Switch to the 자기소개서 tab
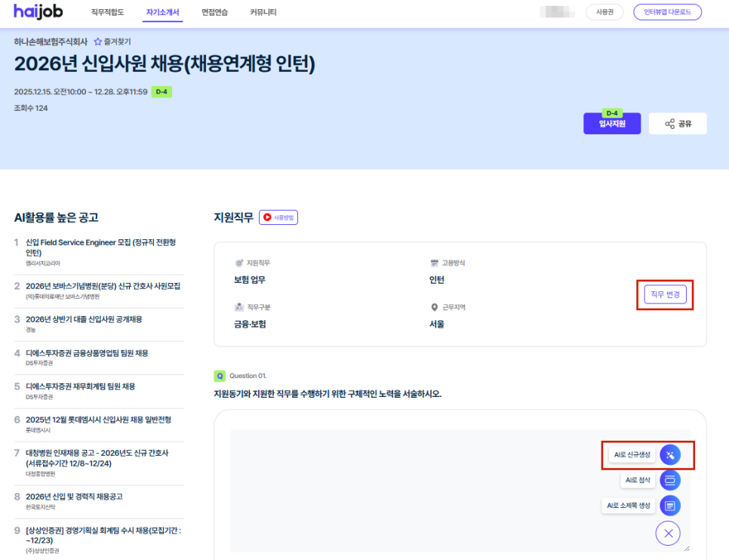This screenshot has width=729, height=560. pyautogui.click(x=162, y=12)
